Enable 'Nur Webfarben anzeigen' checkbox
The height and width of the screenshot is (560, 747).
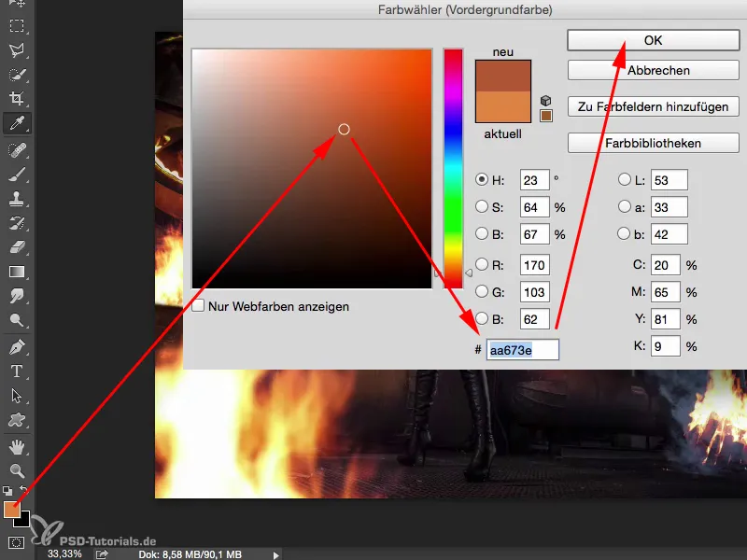click(198, 306)
